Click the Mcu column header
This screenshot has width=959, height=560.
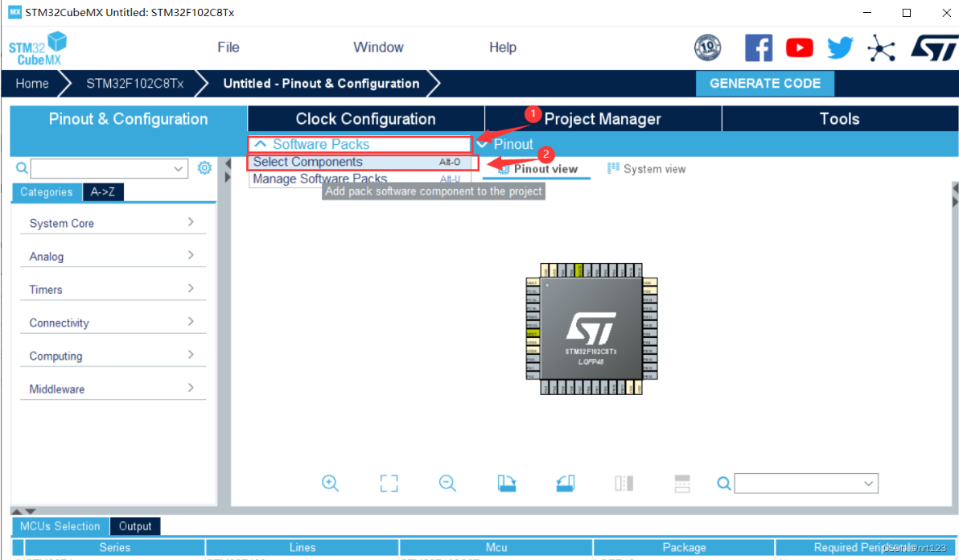pyautogui.click(x=496, y=547)
